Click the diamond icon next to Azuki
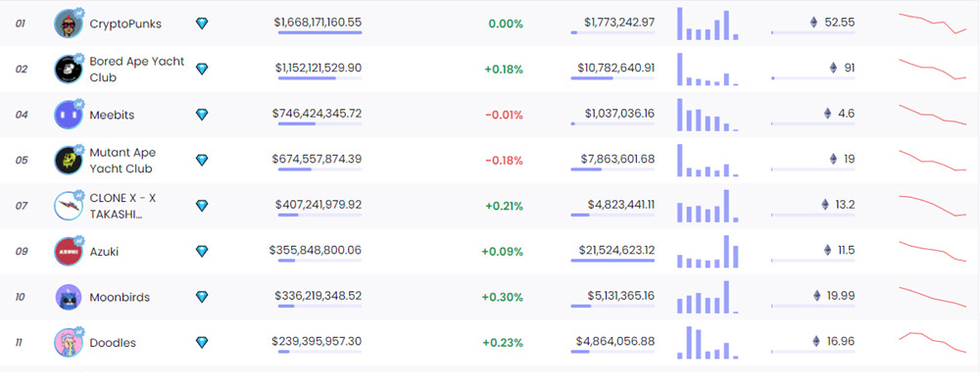Screen dimensions: 980x389 pyautogui.click(x=202, y=252)
